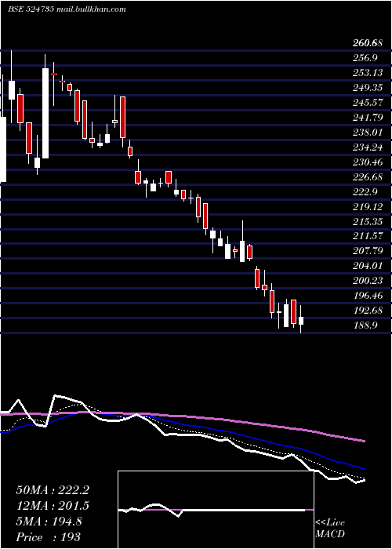
Task: Click the 196.46 price axis label
Action: pos(368,296)
